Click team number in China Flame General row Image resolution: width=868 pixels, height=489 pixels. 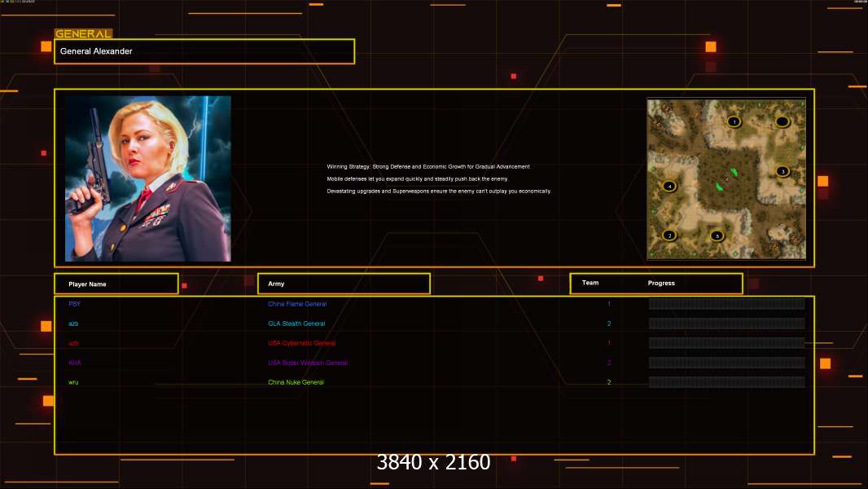(x=609, y=304)
